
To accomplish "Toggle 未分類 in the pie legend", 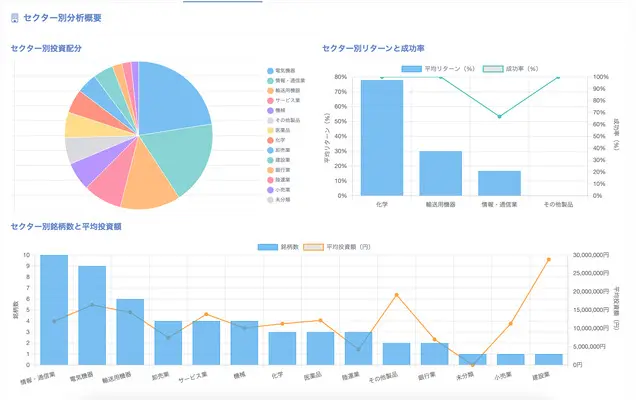I will click(279, 200).
